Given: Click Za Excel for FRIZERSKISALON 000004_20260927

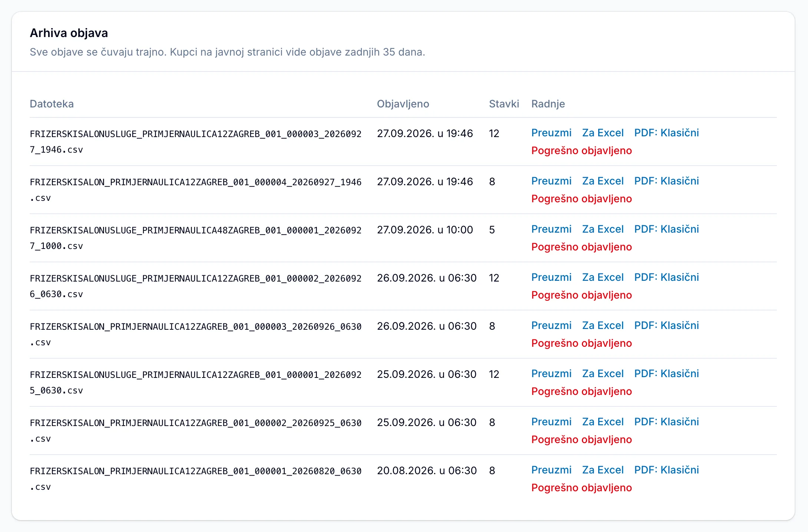Looking at the screenshot, I should [x=603, y=181].
